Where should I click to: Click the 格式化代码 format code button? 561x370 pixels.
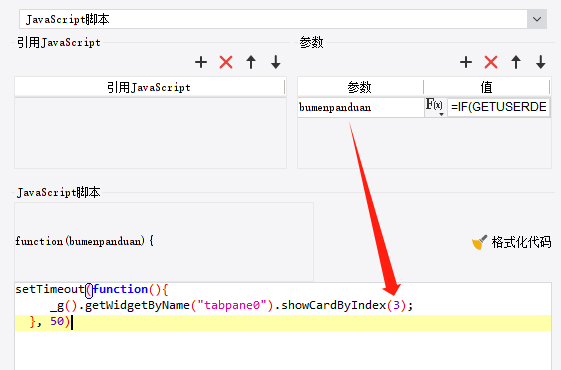(x=512, y=242)
